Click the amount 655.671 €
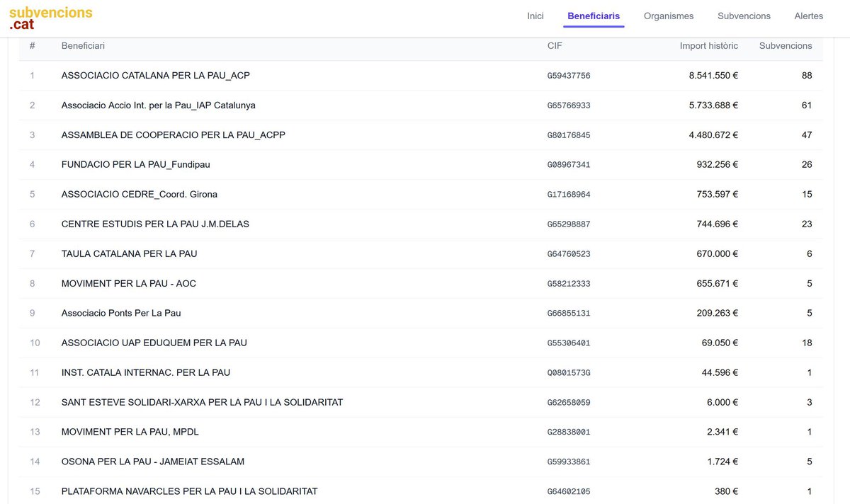850x504 pixels. (717, 283)
